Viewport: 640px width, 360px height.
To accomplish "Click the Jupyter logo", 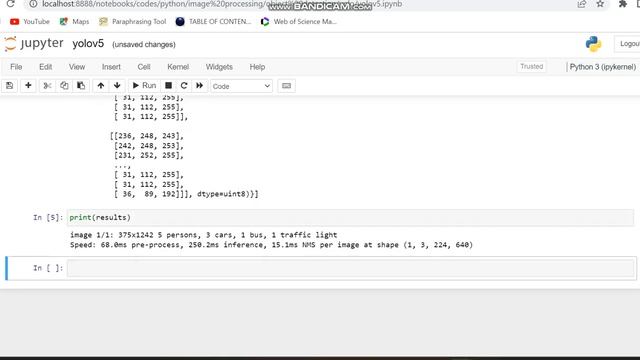I will click(x=33, y=44).
